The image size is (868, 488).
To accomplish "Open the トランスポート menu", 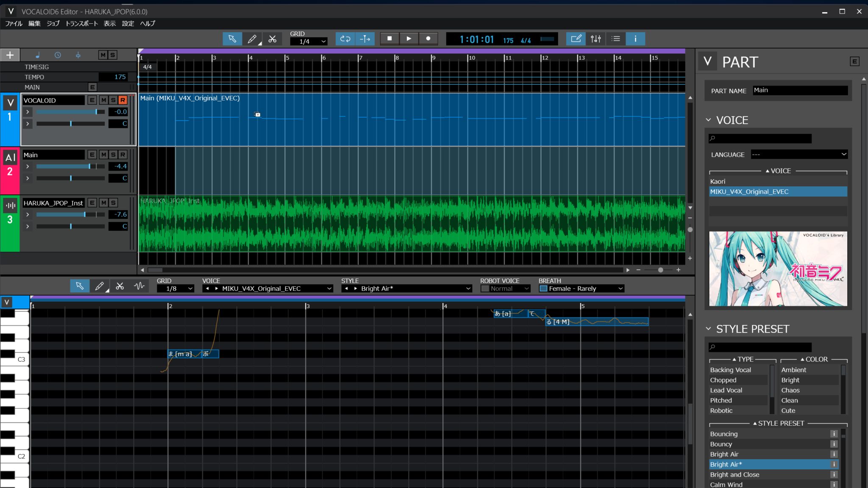I will [81, 24].
